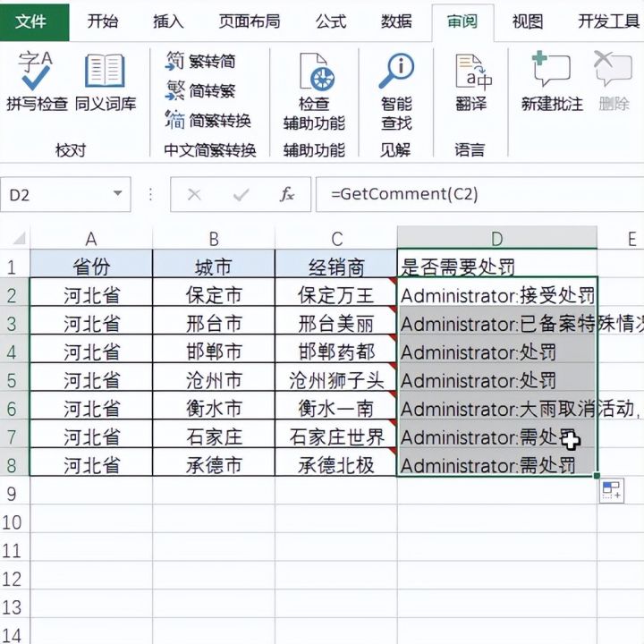Select cell 石家庄 in column B
This screenshot has height=644, width=644.
click(214, 434)
